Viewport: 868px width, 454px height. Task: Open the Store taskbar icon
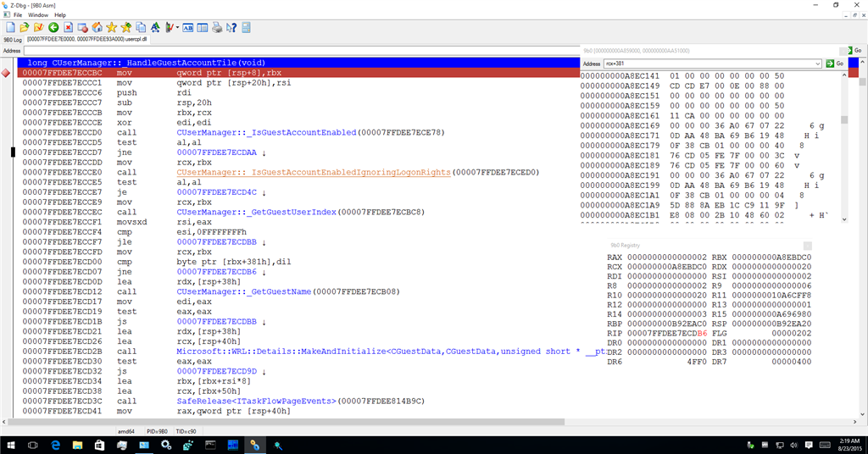click(x=100, y=445)
